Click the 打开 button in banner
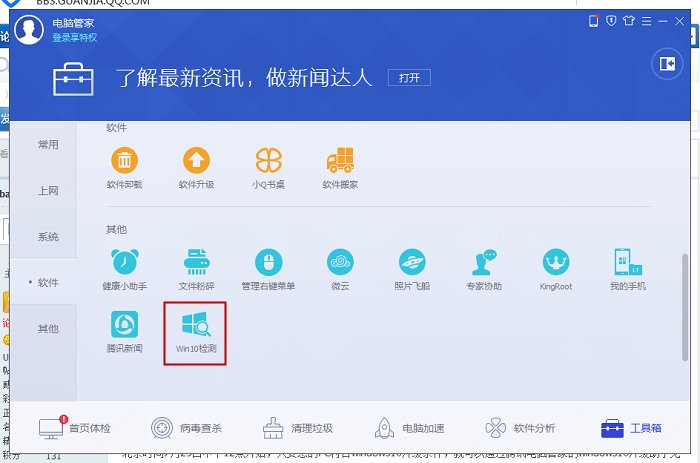Screen dimensions: 700x463 coord(409,77)
